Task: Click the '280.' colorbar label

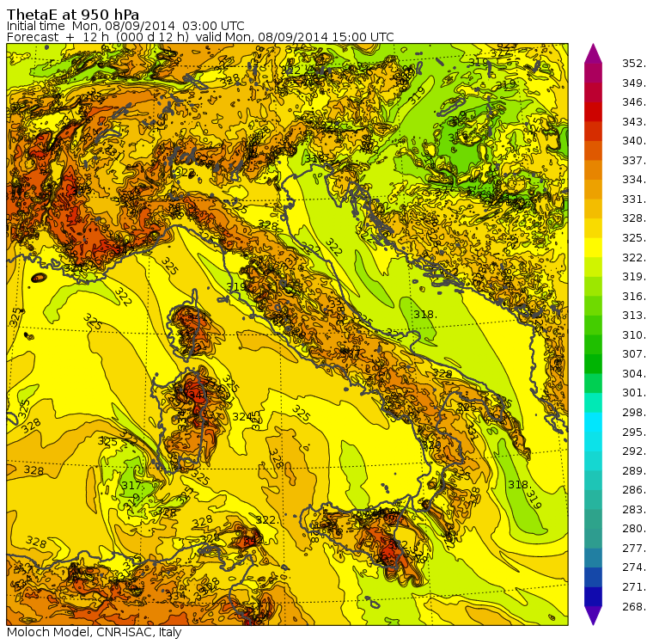Action: tap(634, 529)
